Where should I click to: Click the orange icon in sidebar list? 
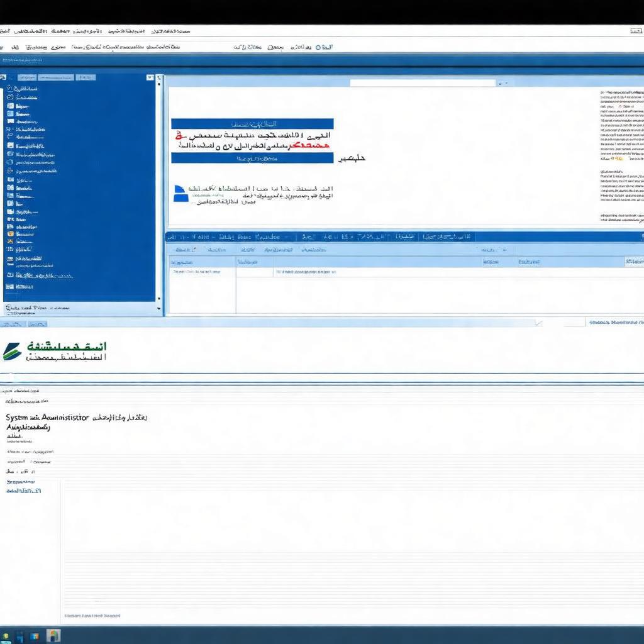(10, 233)
